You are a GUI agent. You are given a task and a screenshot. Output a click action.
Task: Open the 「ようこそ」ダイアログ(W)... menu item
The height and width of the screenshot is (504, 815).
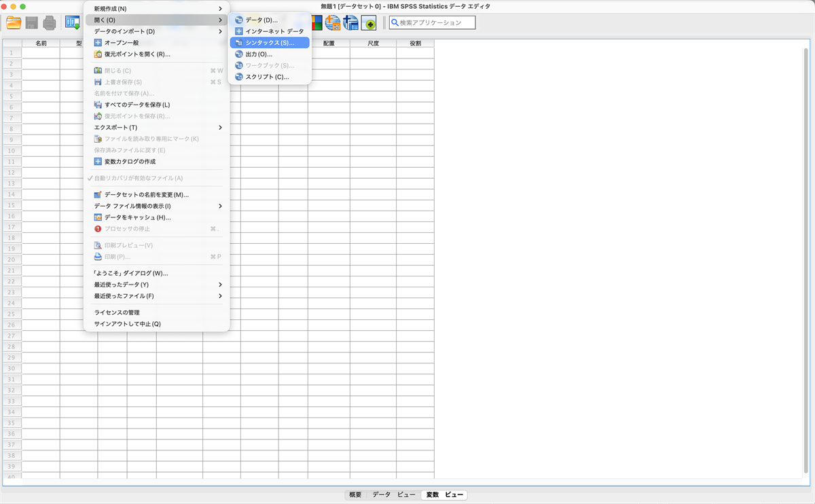pos(156,273)
